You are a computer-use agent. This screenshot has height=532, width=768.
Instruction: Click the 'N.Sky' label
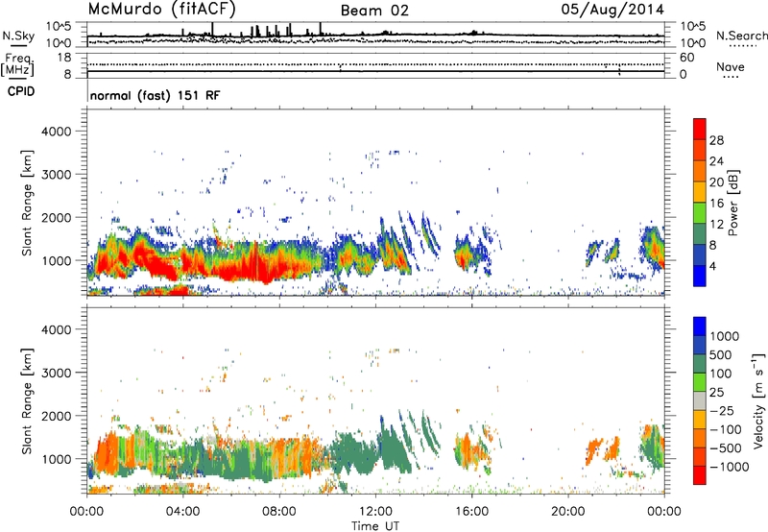point(18,36)
